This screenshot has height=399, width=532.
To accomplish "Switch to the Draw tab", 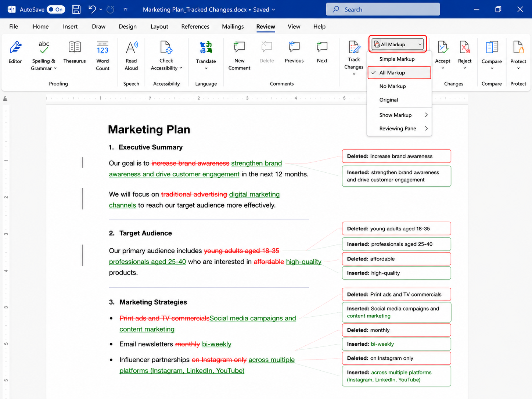I will pos(99,26).
